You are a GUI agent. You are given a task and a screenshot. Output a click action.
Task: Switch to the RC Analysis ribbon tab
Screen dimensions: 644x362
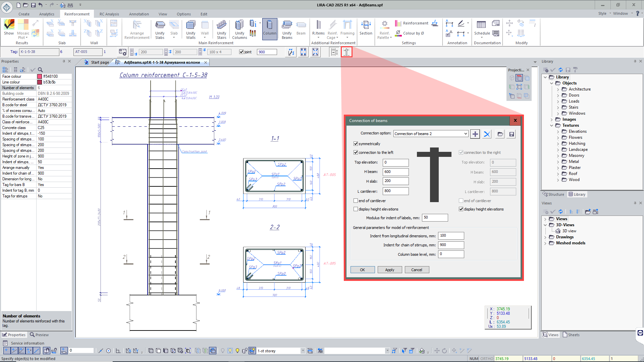(109, 14)
